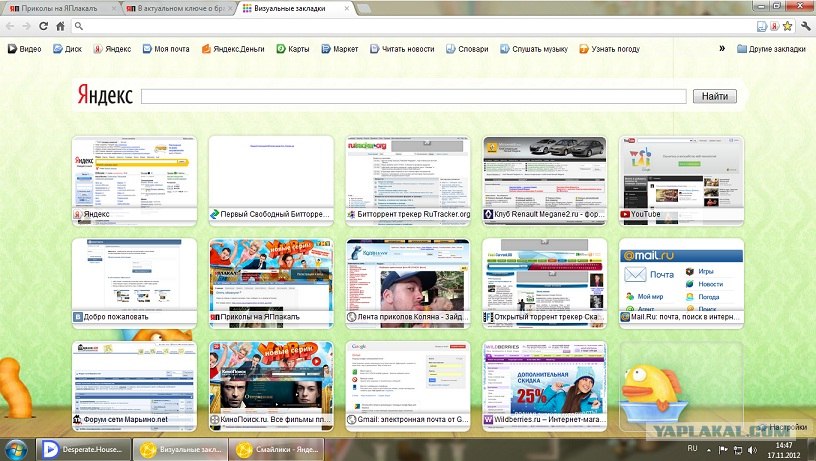Open the Другие закладки folder
The height and width of the screenshot is (461, 816).
coord(771,48)
